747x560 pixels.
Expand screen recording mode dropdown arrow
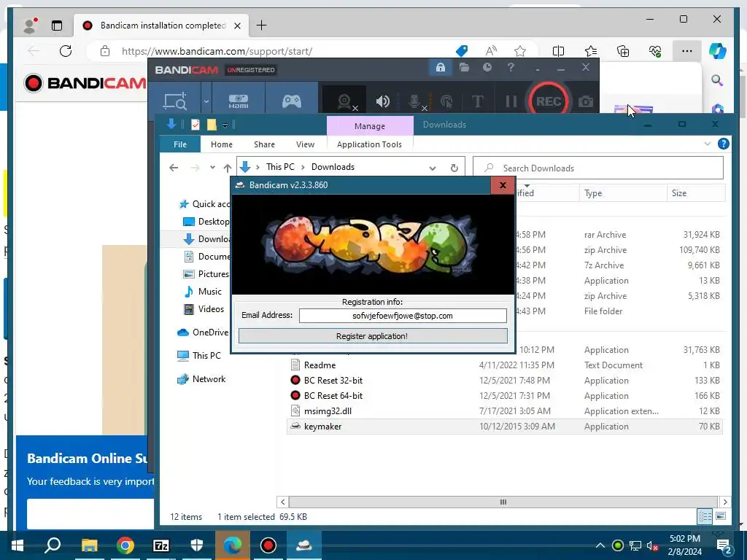206,101
